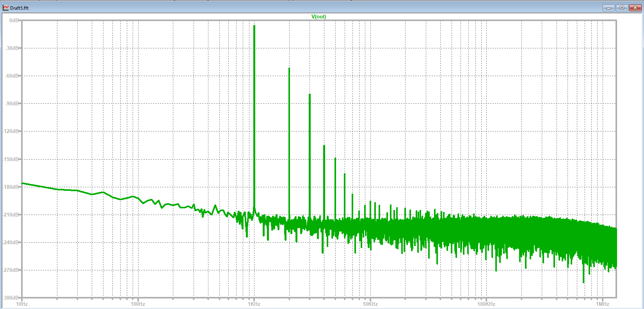The image size is (644, 309).
Task: Click the -300dB axis label
Action: pos(11,298)
